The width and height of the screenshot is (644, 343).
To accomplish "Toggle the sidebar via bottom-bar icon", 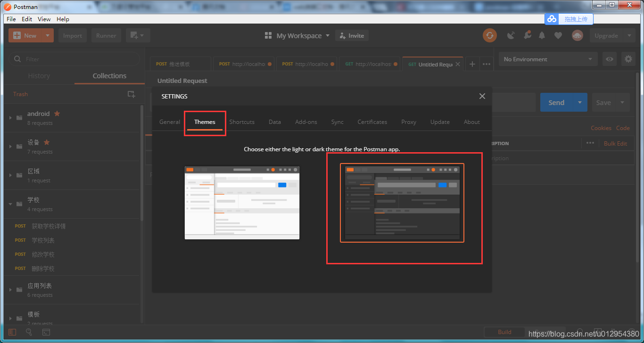I will click(x=12, y=332).
